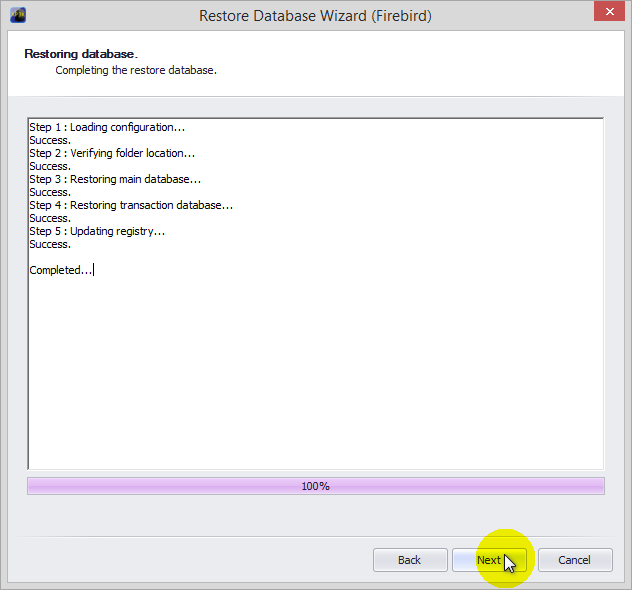Image resolution: width=632 pixels, height=590 pixels.
Task: Click the 'Step 1 : Loading configuration...' line
Action: click(107, 127)
